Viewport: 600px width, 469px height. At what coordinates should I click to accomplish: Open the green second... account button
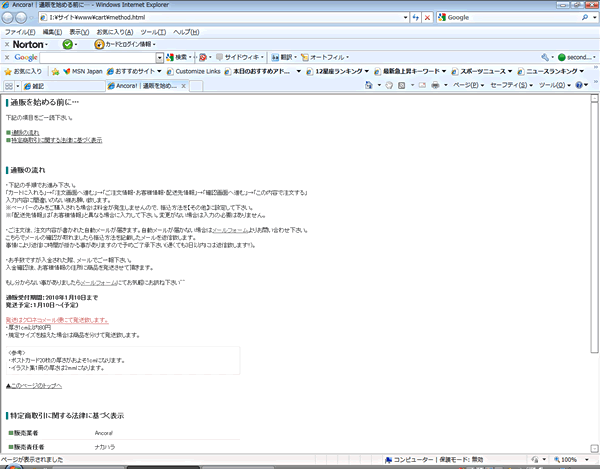click(x=577, y=57)
